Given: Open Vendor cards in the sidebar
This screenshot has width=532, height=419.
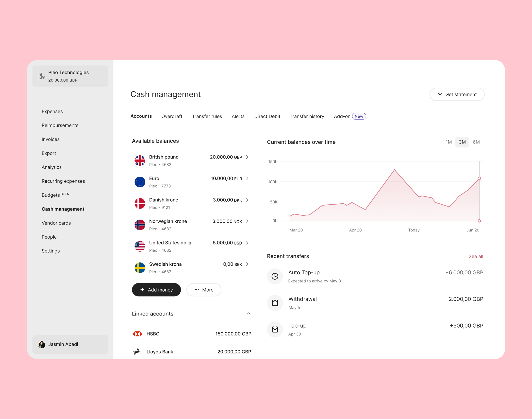Looking at the screenshot, I should [x=56, y=223].
